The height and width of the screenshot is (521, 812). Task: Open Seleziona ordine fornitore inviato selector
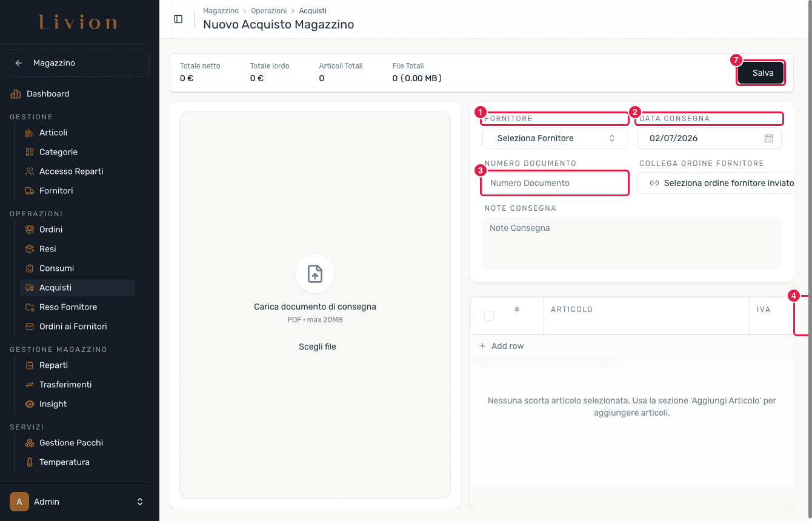click(716, 183)
